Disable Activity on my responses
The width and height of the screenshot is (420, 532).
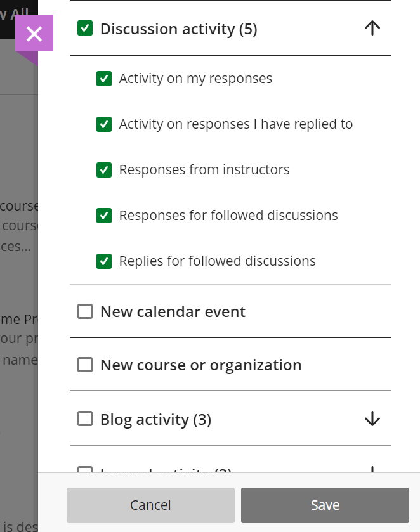point(104,78)
